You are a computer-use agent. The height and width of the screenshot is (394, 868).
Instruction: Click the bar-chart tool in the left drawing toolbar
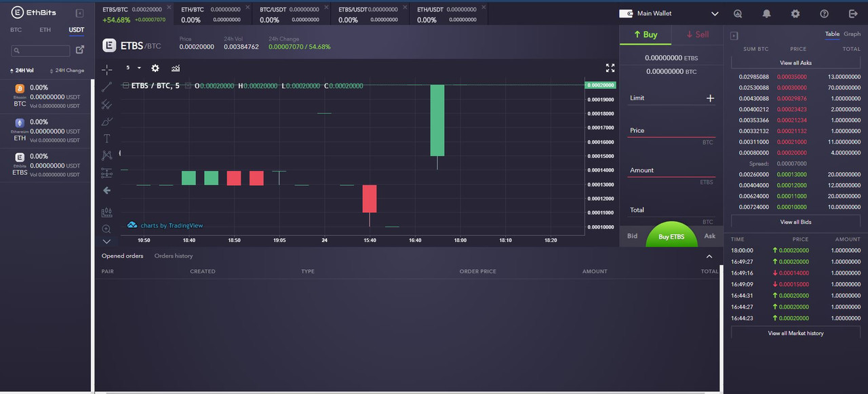[106, 212]
